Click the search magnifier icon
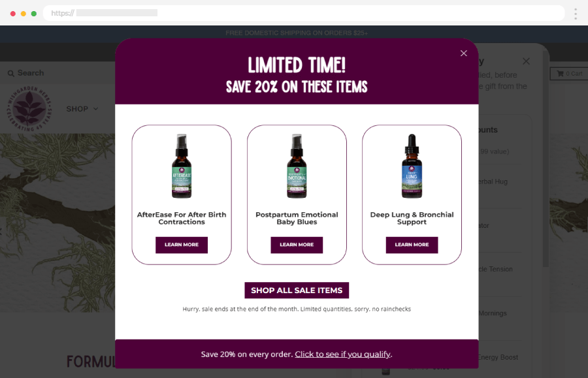The image size is (588, 378). click(x=11, y=73)
